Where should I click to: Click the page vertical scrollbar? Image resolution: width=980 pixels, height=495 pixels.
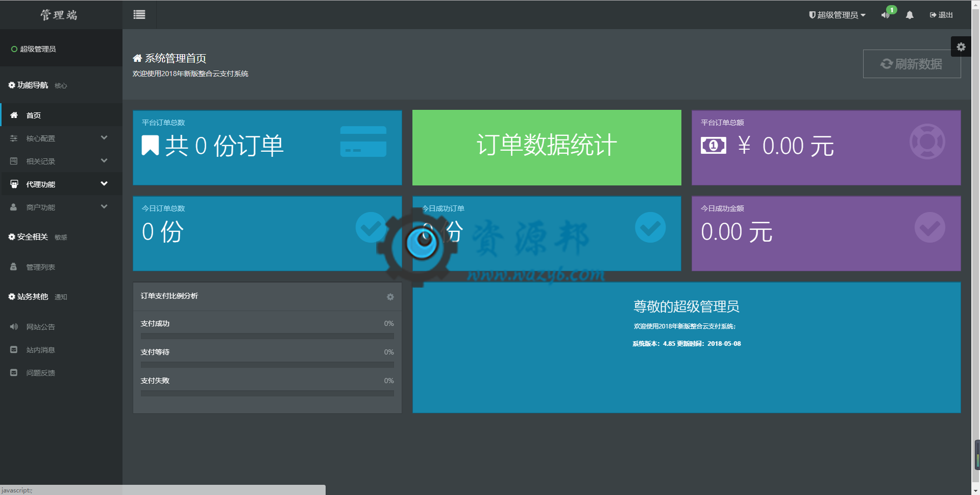click(975, 247)
